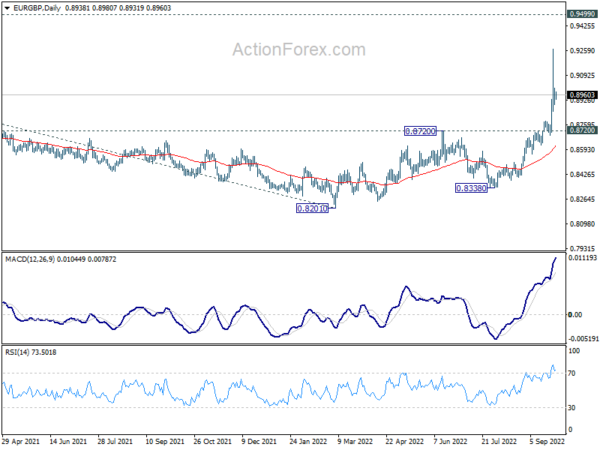Screen dimensions: 600x450
Task: Select the 0.83380 price label box
Action: click(x=471, y=188)
